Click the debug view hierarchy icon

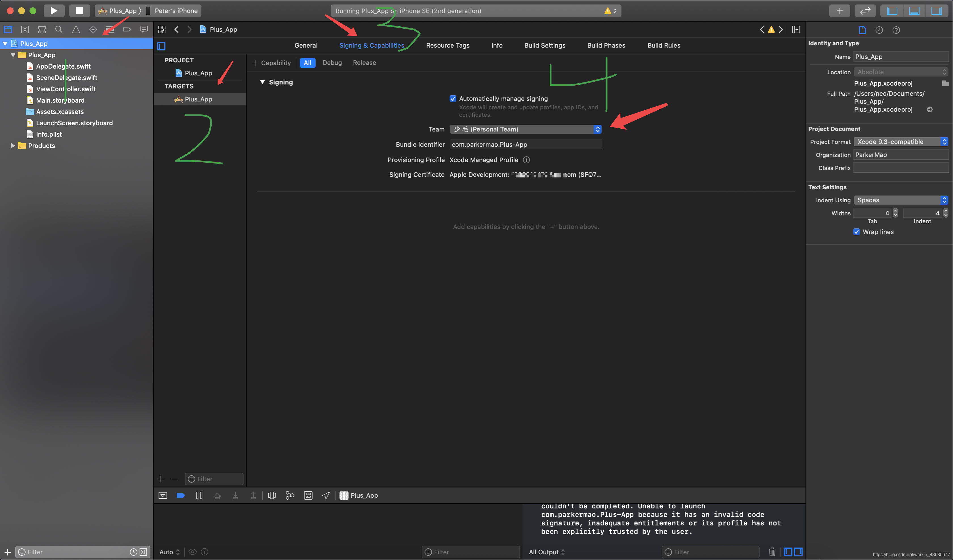[x=271, y=495]
